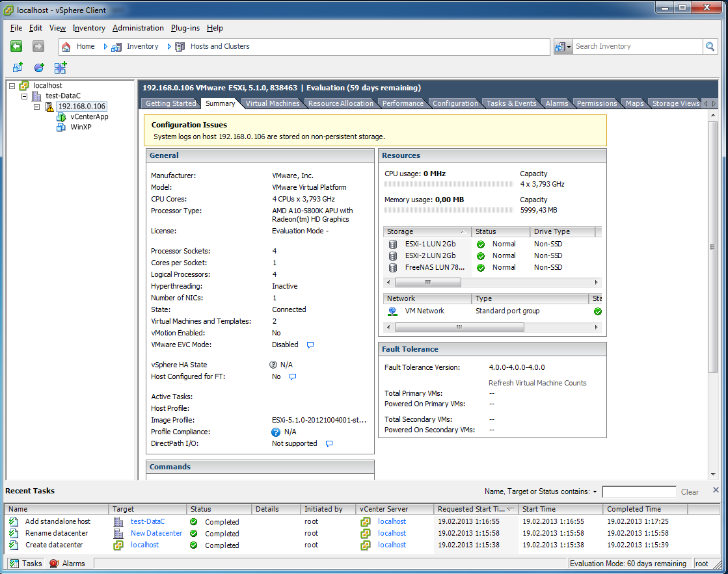
Task: Click the Inventory breadcrumb icon
Action: tap(116, 47)
